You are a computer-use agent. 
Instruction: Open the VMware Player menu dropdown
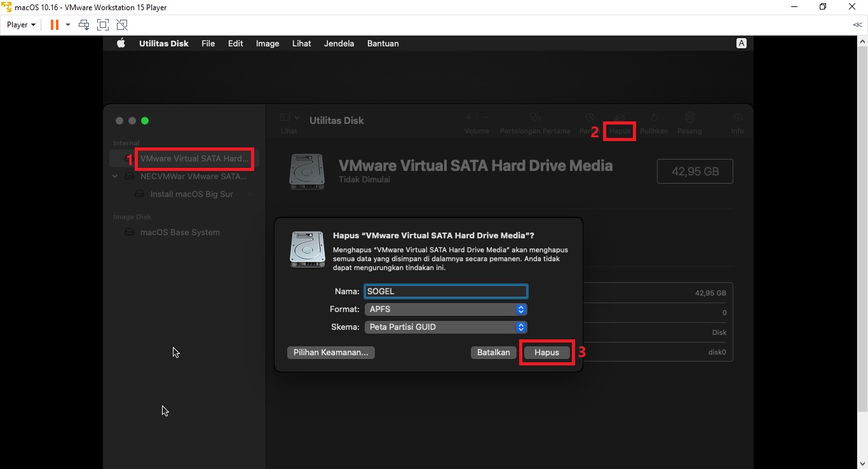point(21,25)
